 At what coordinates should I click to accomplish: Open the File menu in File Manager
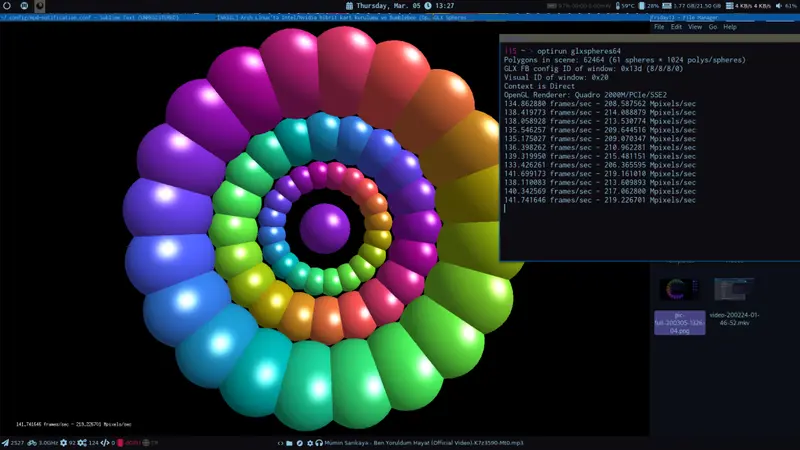659,27
